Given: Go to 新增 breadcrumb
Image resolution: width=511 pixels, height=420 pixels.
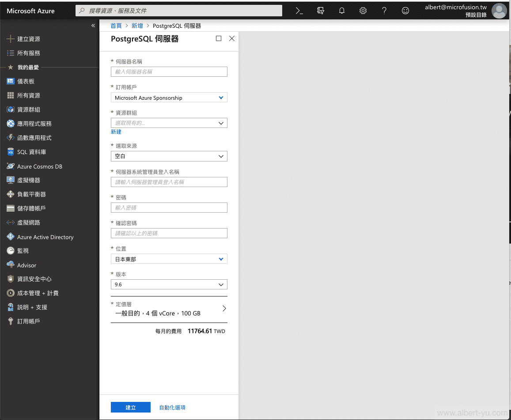Looking at the screenshot, I should (x=137, y=26).
